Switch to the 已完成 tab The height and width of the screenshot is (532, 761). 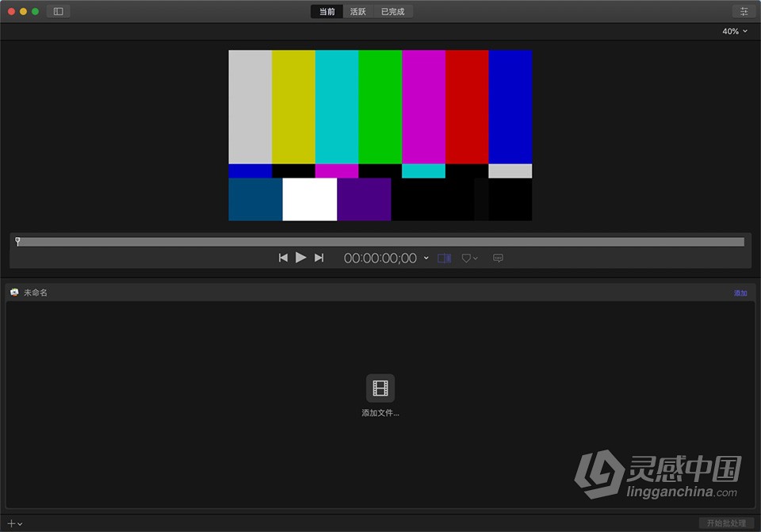tap(392, 12)
